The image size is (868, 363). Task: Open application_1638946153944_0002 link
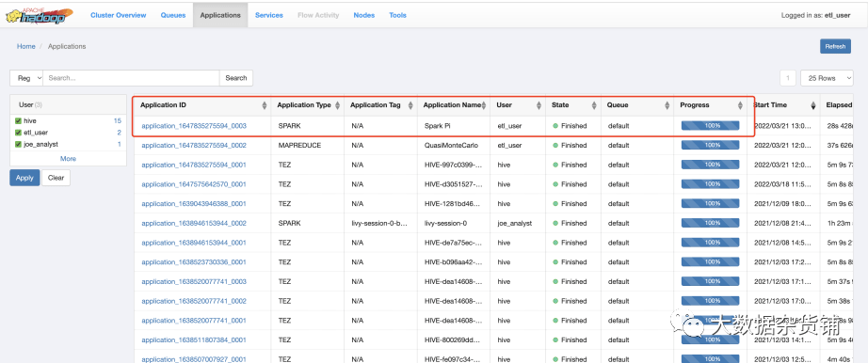(x=194, y=224)
